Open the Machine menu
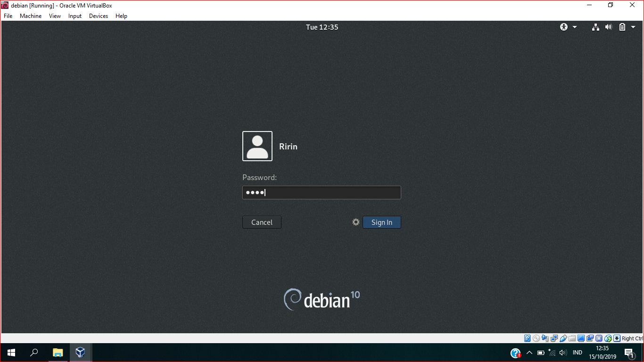This screenshot has width=644, height=362. pyautogui.click(x=31, y=16)
